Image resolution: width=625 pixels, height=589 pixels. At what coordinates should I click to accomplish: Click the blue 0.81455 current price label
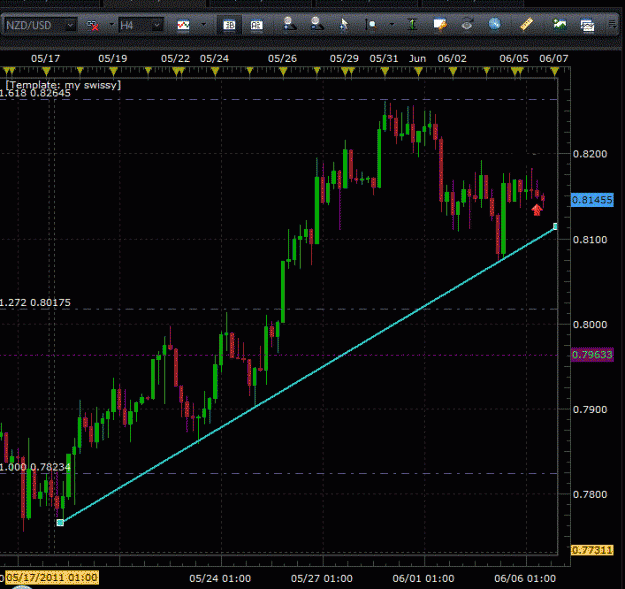tap(592, 200)
